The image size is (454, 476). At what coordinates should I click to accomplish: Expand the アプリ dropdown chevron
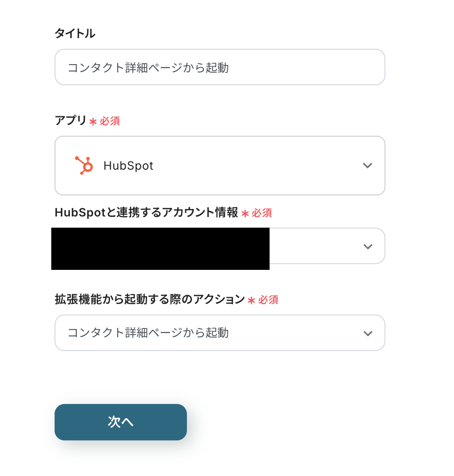pyautogui.click(x=367, y=166)
